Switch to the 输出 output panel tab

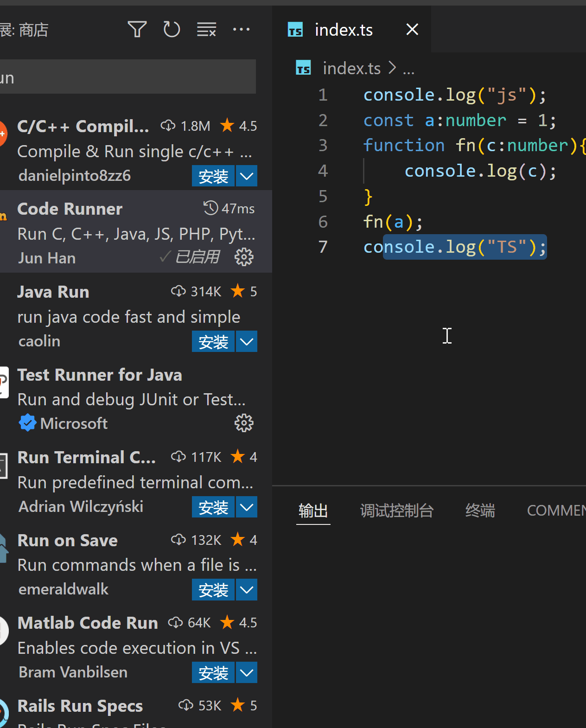[x=313, y=511]
